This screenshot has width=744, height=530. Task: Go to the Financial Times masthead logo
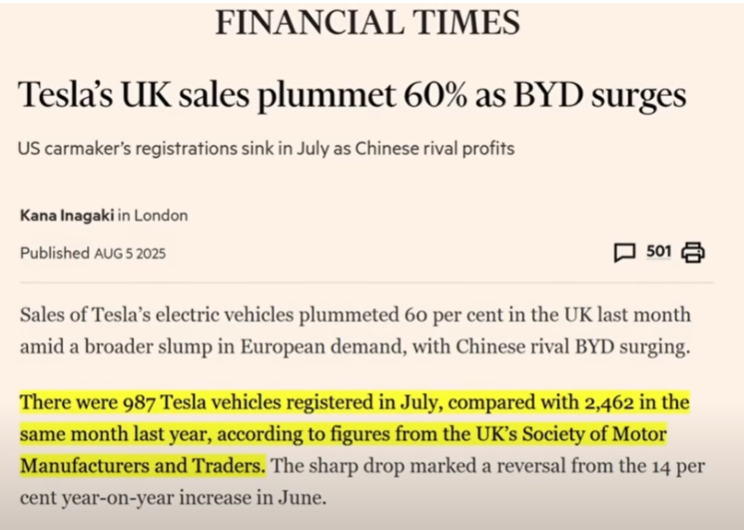(x=367, y=21)
